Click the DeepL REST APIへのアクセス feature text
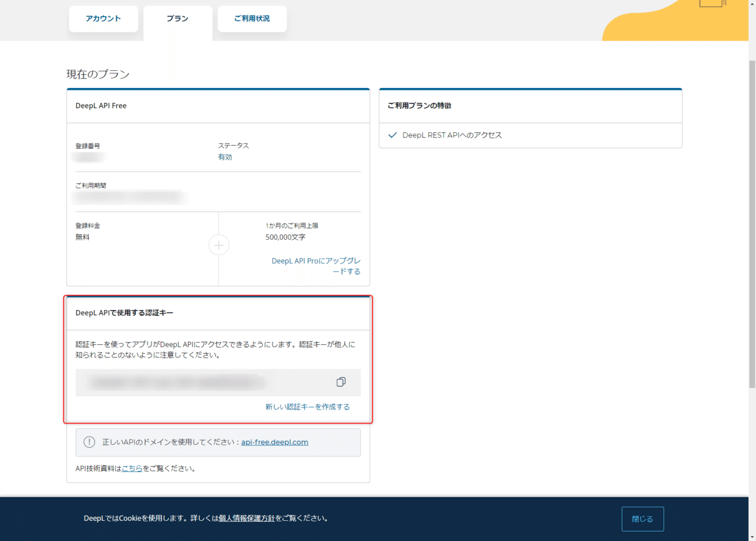 [x=452, y=135]
